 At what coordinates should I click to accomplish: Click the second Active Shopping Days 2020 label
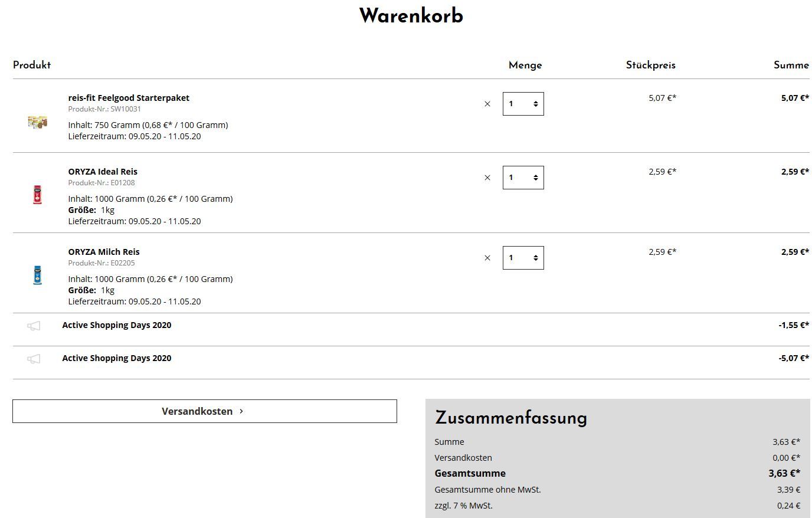117,358
